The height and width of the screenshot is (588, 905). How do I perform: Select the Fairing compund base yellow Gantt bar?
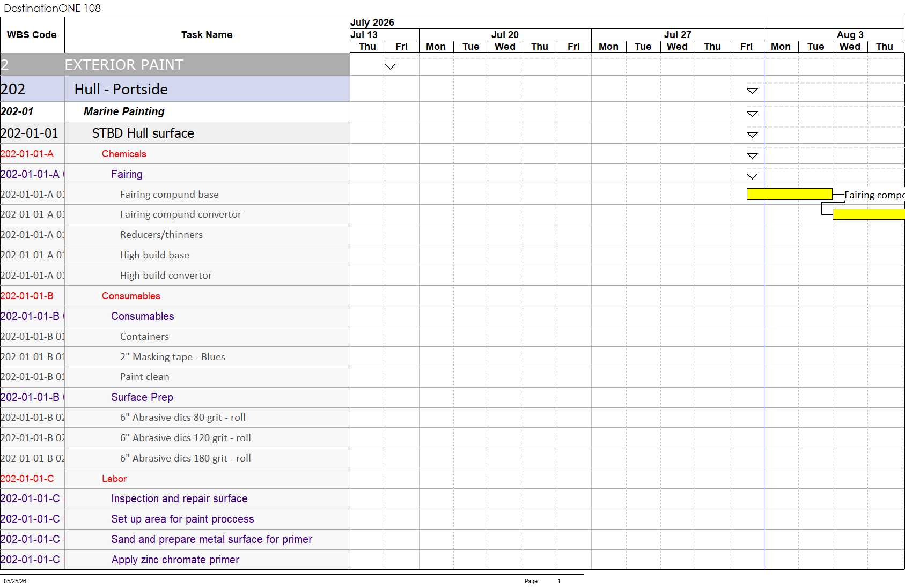789,194
